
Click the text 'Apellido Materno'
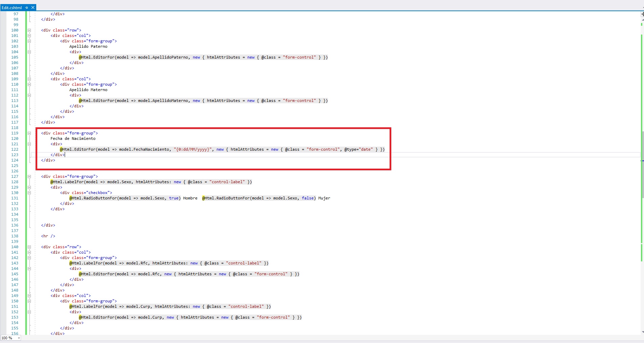point(88,90)
